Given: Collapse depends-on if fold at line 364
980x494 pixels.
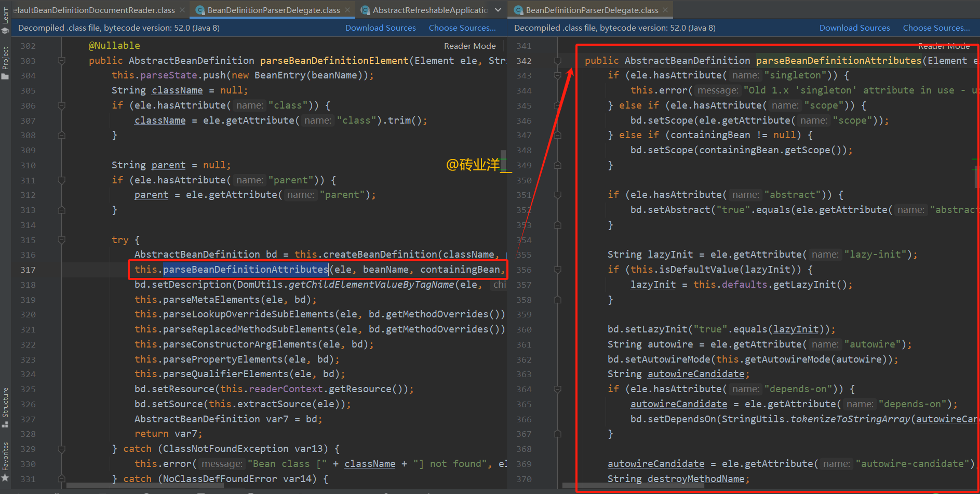Looking at the screenshot, I should 558,389.
